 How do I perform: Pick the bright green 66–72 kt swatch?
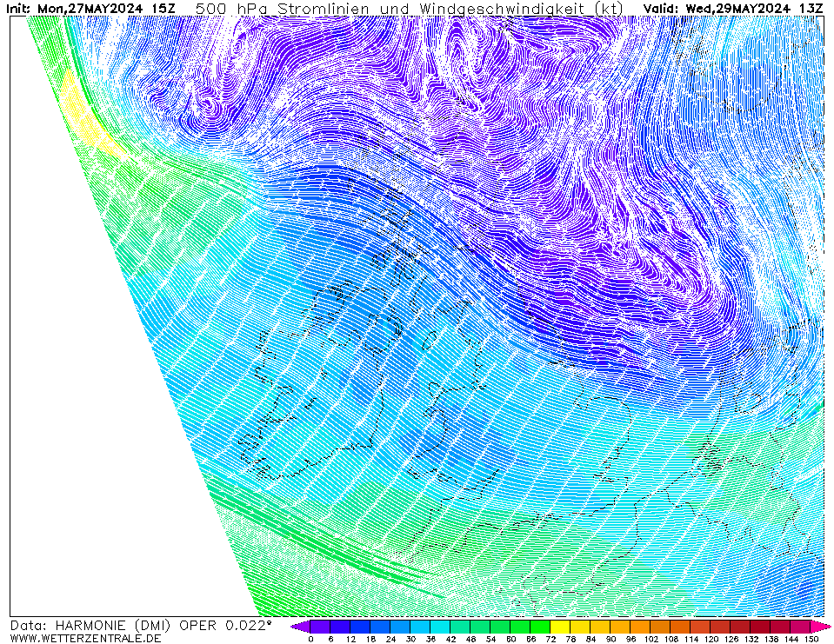pos(541,627)
